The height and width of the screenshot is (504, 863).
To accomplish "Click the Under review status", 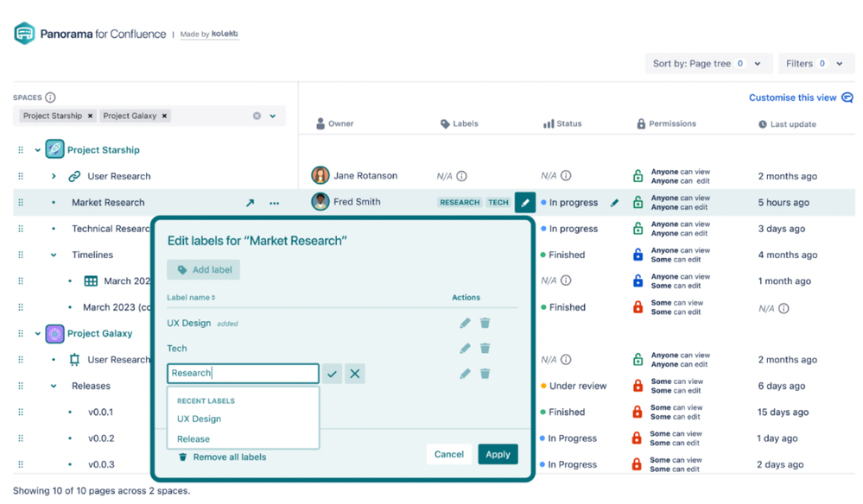I will point(574,386).
